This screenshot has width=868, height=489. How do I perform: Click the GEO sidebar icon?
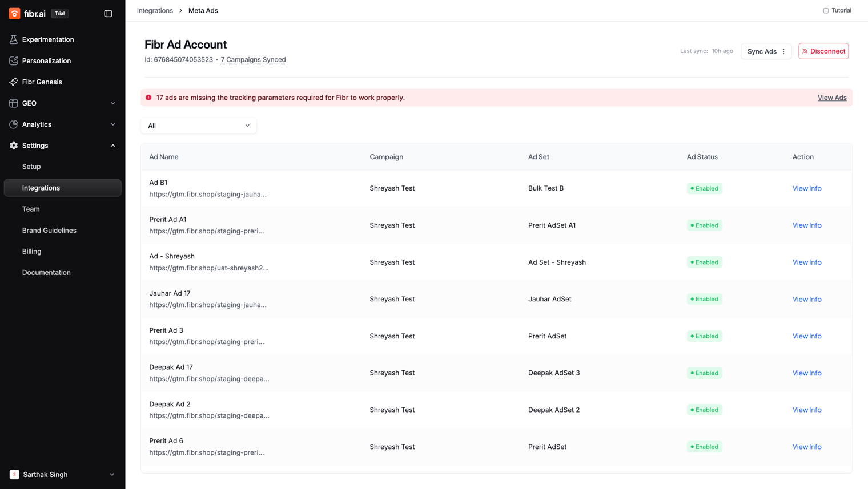tap(14, 103)
